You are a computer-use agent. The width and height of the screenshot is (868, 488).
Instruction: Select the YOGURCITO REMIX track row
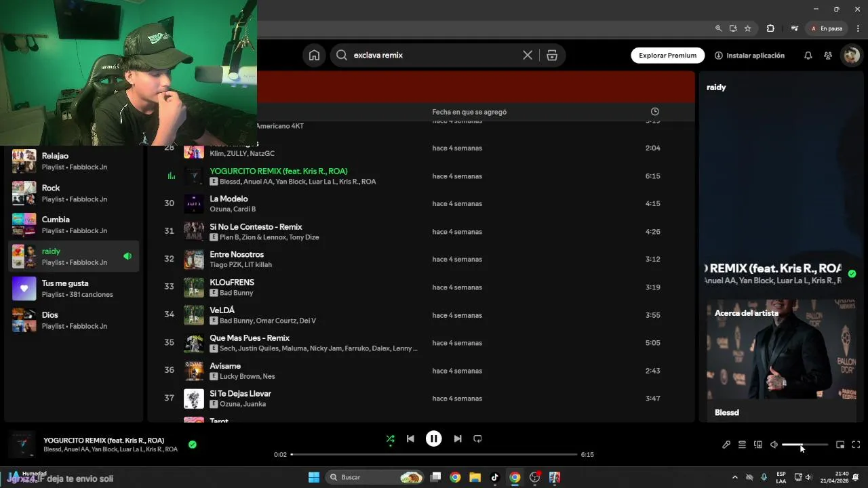[420, 176]
